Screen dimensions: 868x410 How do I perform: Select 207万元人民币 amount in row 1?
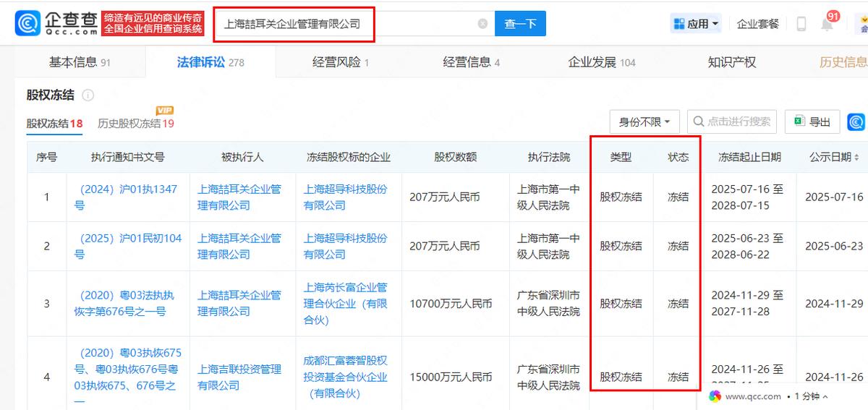click(444, 197)
